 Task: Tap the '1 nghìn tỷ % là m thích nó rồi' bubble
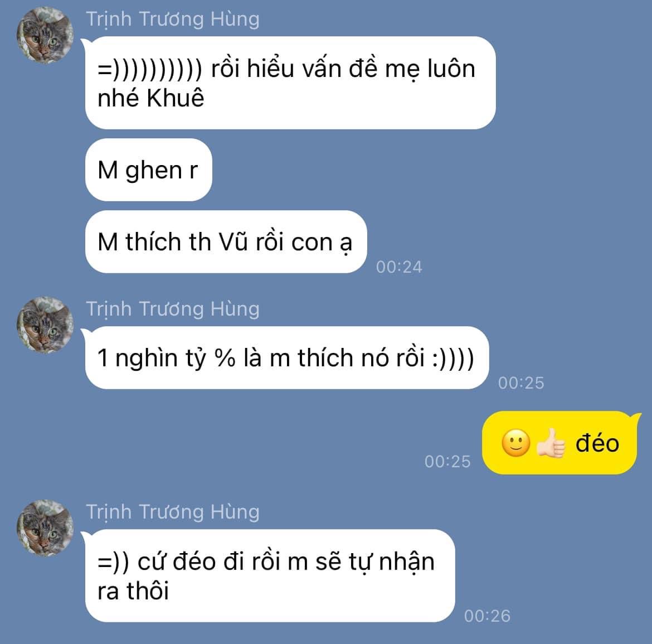(x=287, y=358)
